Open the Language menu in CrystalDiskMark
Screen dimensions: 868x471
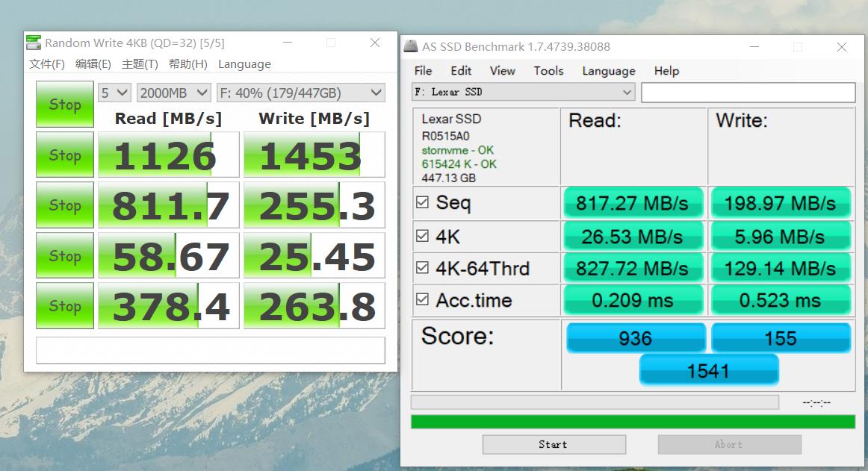click(x=244, y=64)
